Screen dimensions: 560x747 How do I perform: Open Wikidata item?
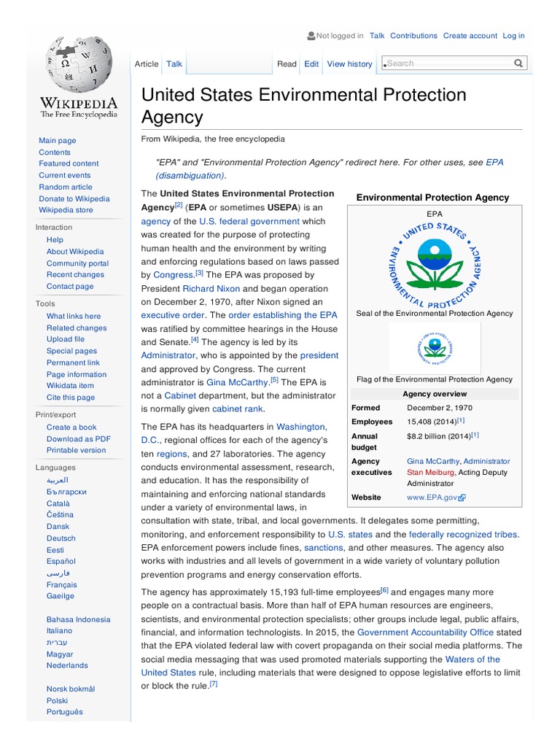[x=70, y=386]
